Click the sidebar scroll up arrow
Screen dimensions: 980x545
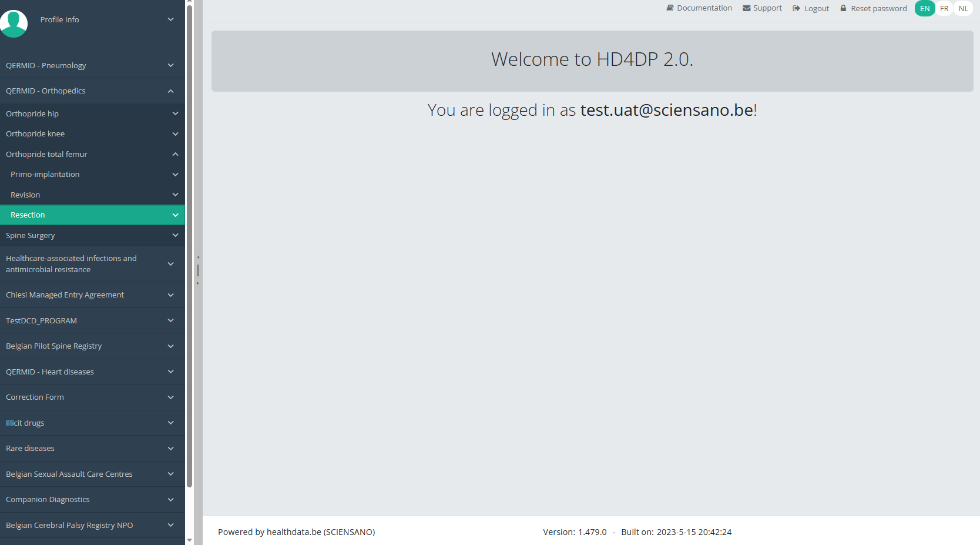[189, 2]
